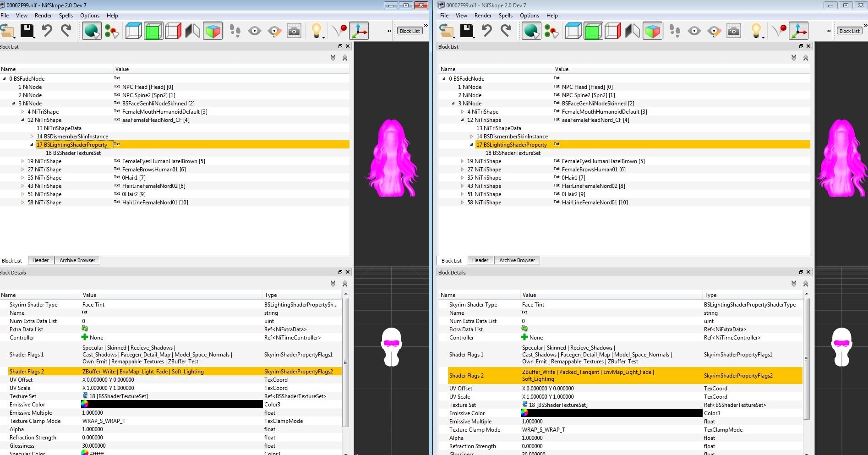Float the Block Details panel in right window
Viewport: 868px width, 455px height.
(801, 272)
